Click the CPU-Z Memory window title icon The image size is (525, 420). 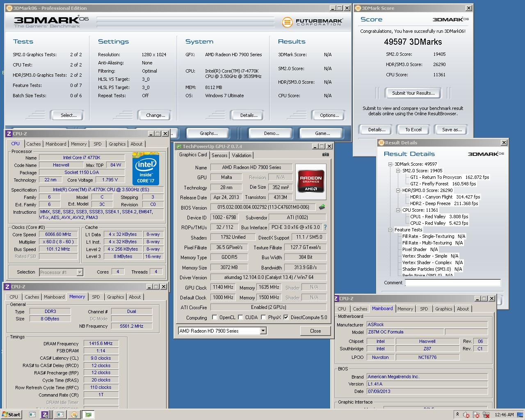7,287
